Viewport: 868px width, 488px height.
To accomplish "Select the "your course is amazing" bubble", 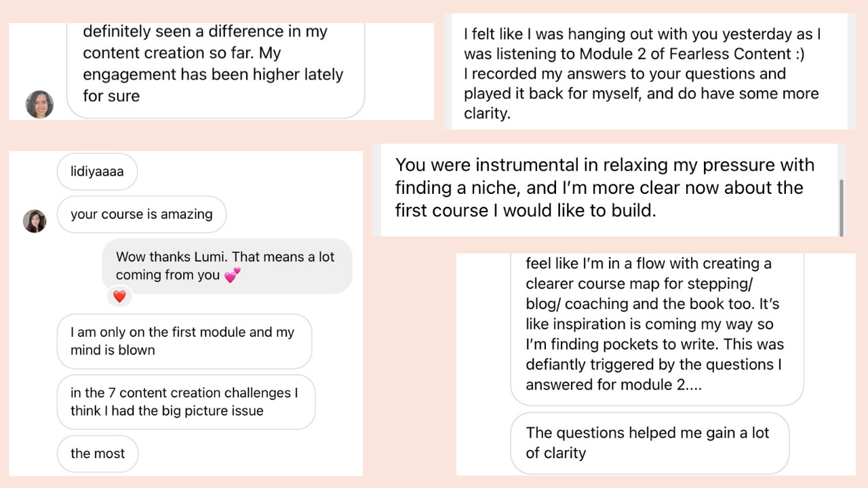I will (x=141, y=214).
